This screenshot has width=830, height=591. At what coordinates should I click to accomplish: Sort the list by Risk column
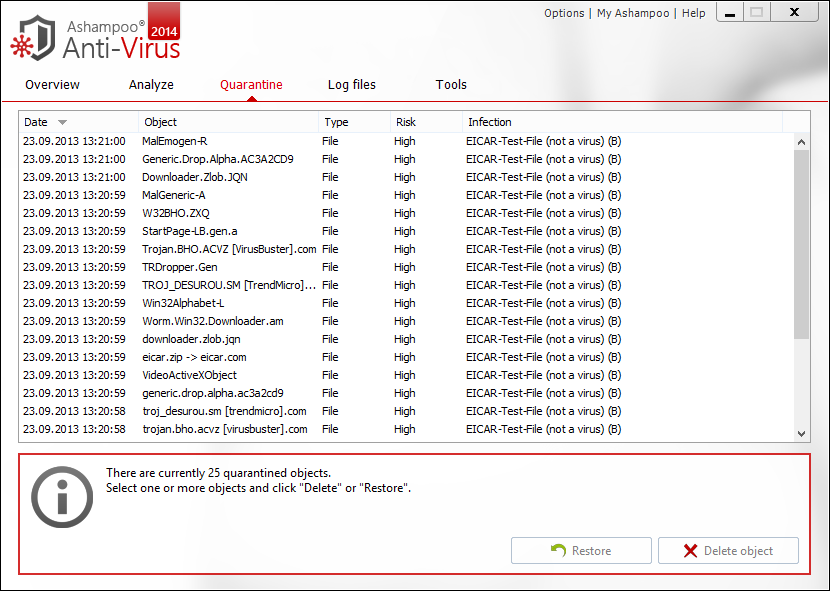pyautogui.click(x=426, y=122)
